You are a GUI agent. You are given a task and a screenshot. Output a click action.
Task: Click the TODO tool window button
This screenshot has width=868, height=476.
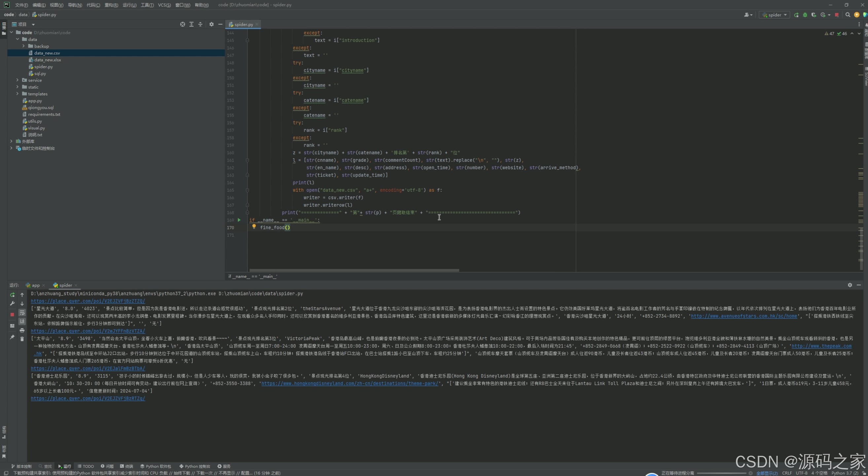86,466
